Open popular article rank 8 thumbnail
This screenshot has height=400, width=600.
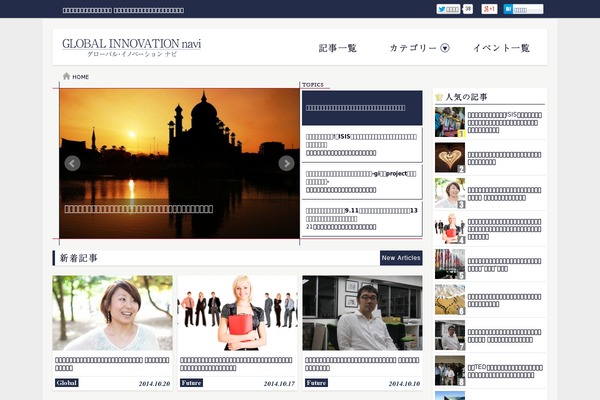tap(450, 371)
